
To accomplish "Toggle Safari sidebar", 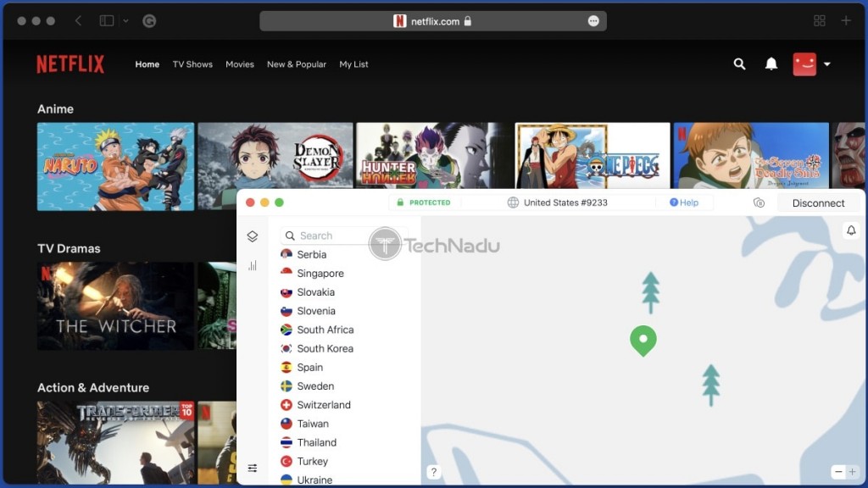I will click(106, 21).
